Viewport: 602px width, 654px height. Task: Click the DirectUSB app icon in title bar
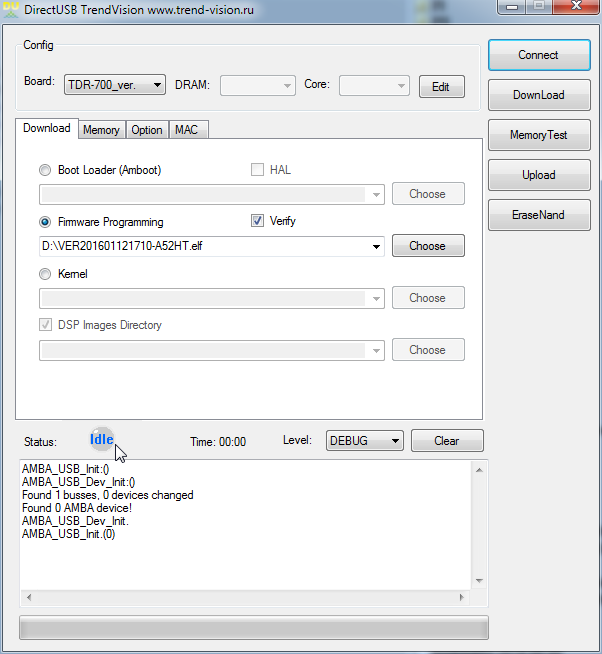(11, 9)
